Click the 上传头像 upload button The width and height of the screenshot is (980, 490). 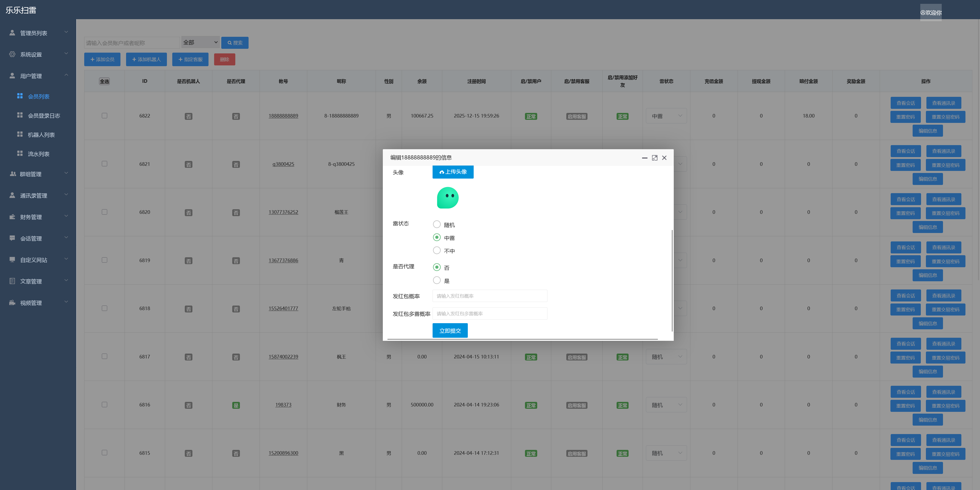click(x=453, y=172)
